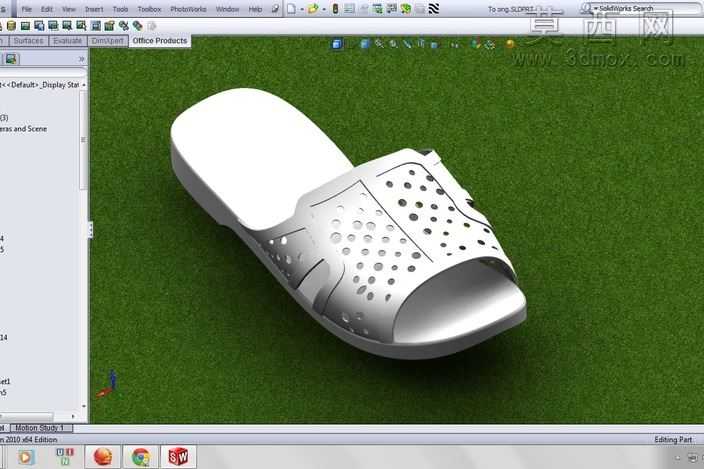Image resolution: width=704 pixels, height=469 pixels.
Task: Click the pin icon next to Help menu
Action: pos(275,9)
